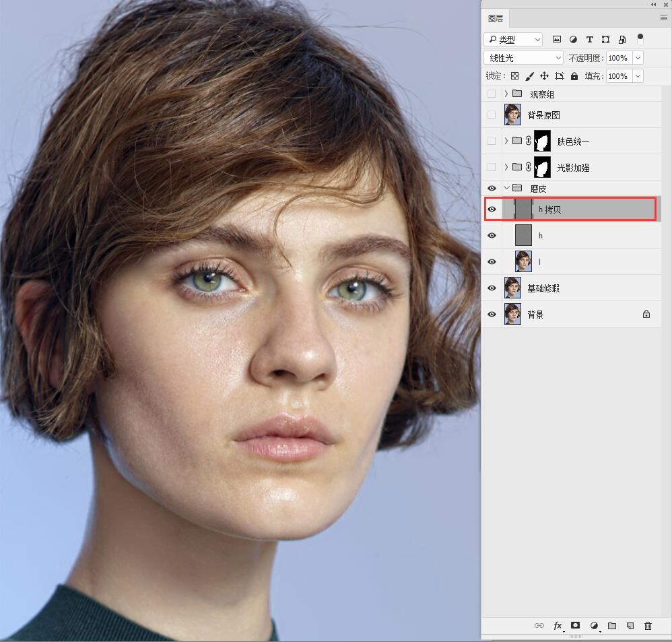Screen dimensions: 672x642
Task: Open the 填充 fill slider arrow
Action: tap(638, 76)
